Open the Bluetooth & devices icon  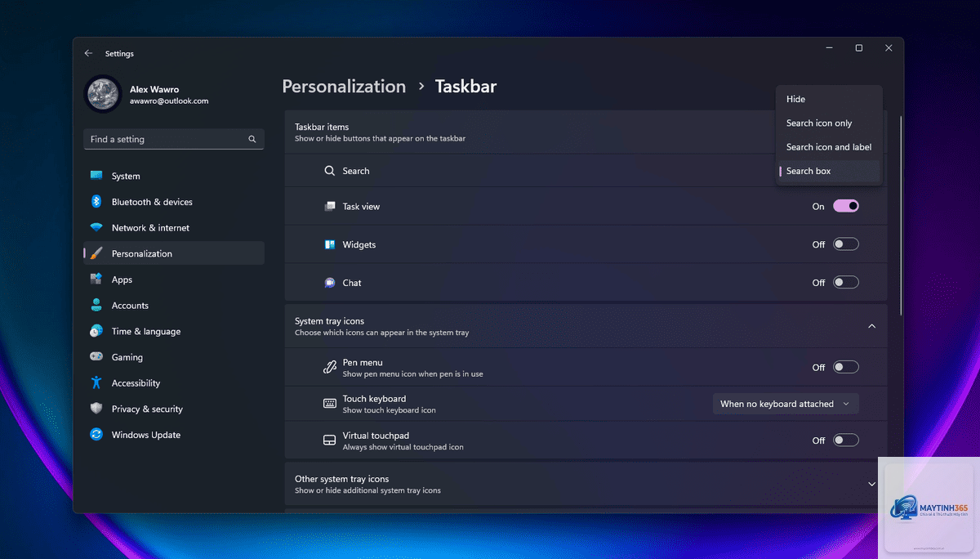tap(96, 202)
